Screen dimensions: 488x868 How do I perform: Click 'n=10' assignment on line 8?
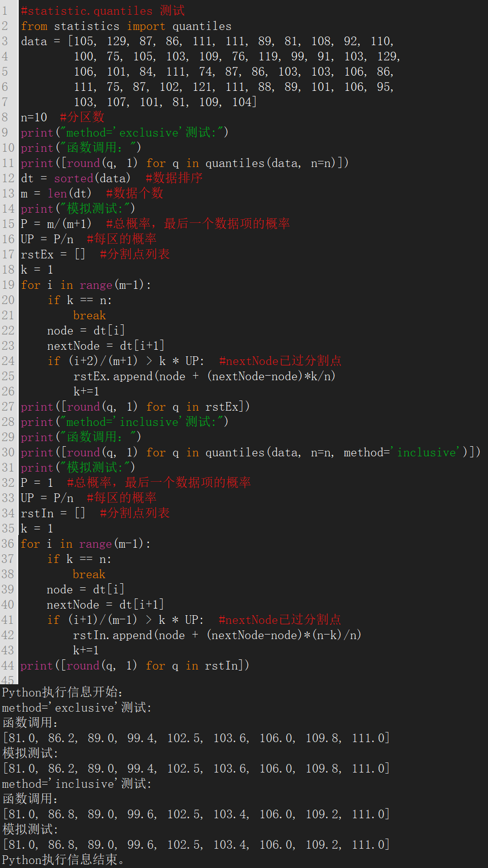(x=34, y=117)
